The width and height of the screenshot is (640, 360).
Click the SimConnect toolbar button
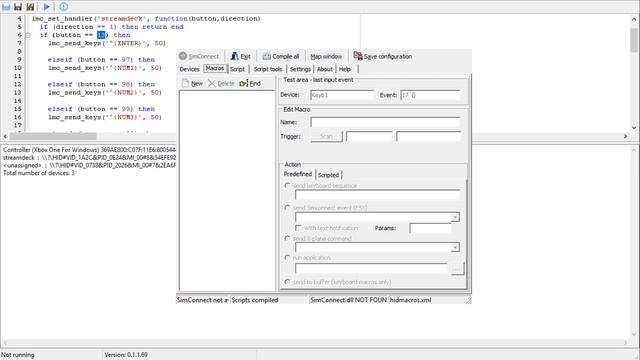199,56
